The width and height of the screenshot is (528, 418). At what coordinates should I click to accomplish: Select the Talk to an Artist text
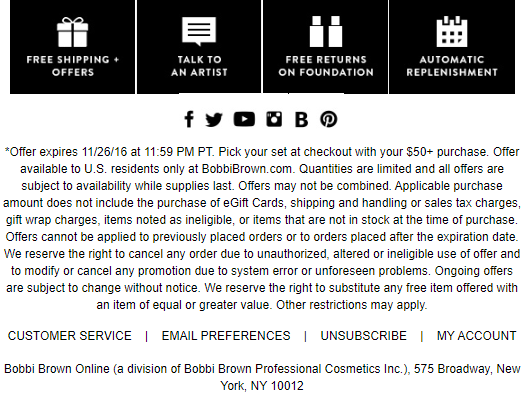point(199,66)
